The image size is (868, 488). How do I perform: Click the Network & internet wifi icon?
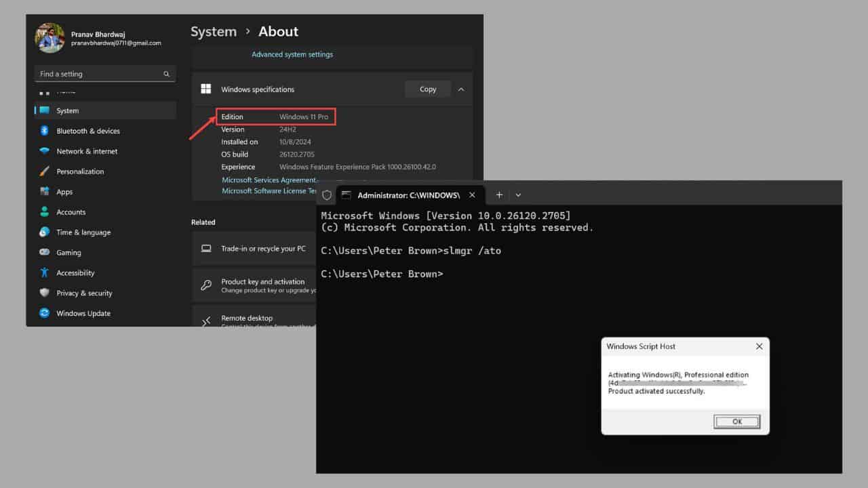point(45,151)
